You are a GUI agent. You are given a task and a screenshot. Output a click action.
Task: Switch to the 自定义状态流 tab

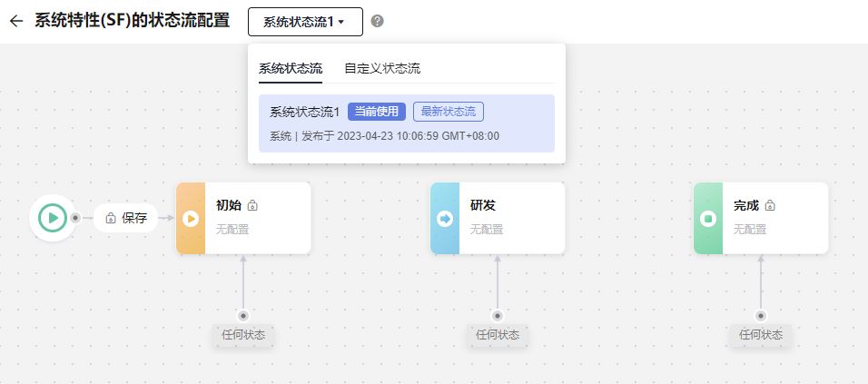click(x=381, y=68)
